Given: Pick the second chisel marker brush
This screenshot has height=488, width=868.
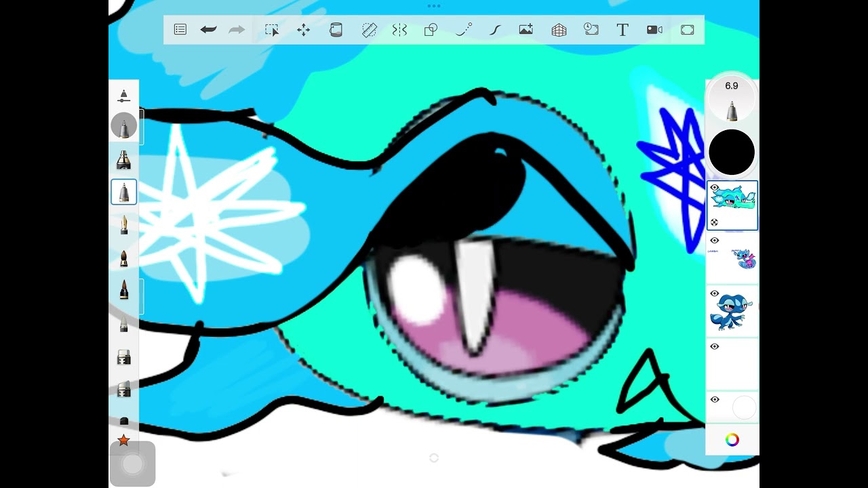Looking at the screenshot, I should (x=124, y=390).
